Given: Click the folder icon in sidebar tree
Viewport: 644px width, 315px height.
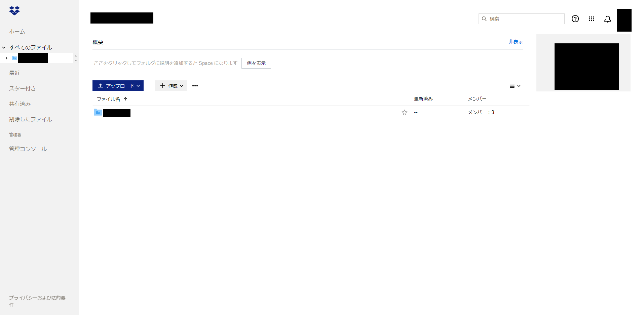Looking at the screenshot, I should (14, 58).
